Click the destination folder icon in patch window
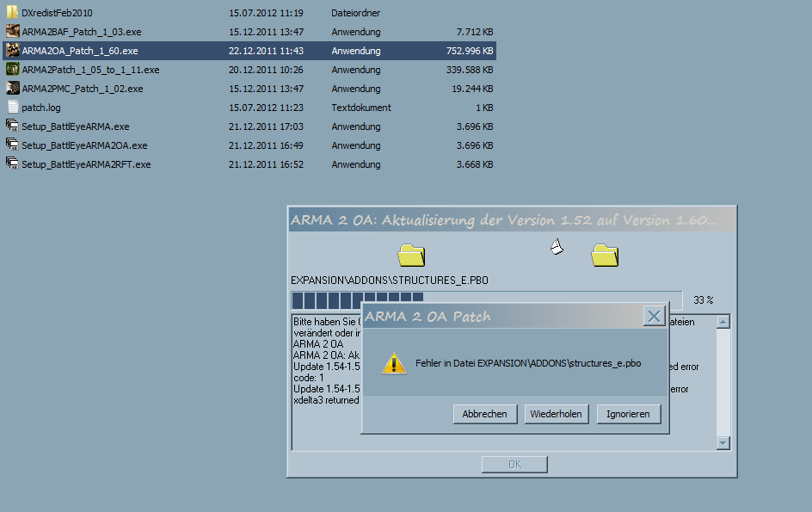812x512 pixels. point(605,255)
